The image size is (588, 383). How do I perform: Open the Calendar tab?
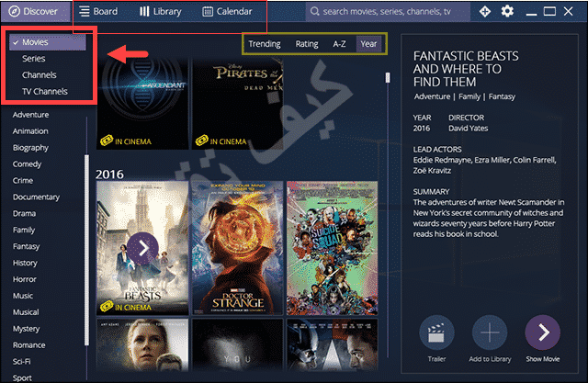click(x=227, y=12)
